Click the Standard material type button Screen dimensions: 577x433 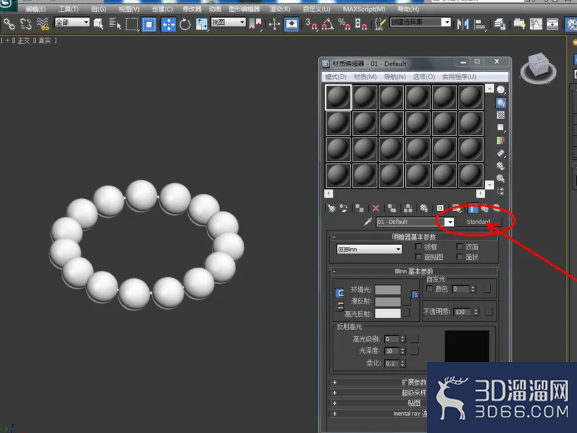(x=478, y=222)
